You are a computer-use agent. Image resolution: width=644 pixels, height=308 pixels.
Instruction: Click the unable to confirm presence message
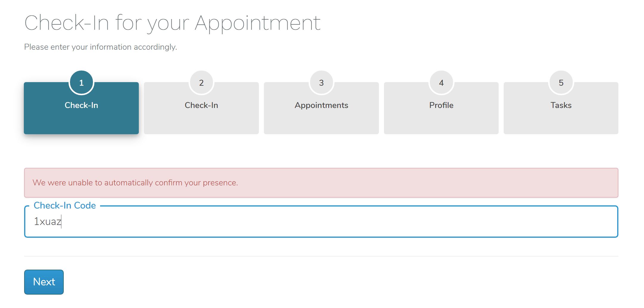tap(136, 182)
